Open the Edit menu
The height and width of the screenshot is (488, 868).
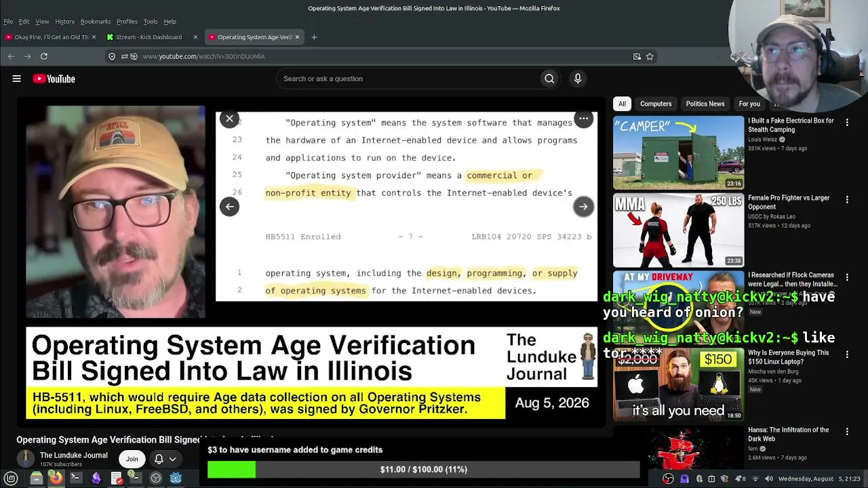(24, 22)
